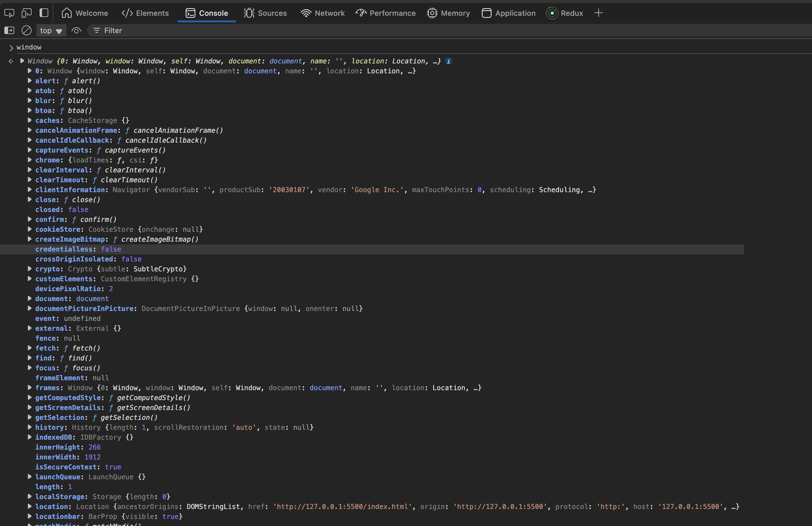
Task: Activate the inspect element picker icon
Action: (x=9, y=13)
